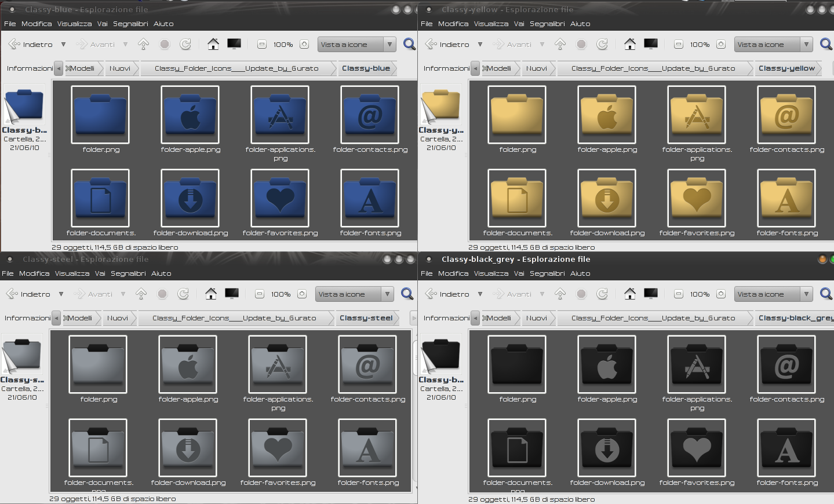Open 'Vista a icone' dropdown in Classy-black_grey window
The width and height of the screenshot is (834, 504).
773,294
